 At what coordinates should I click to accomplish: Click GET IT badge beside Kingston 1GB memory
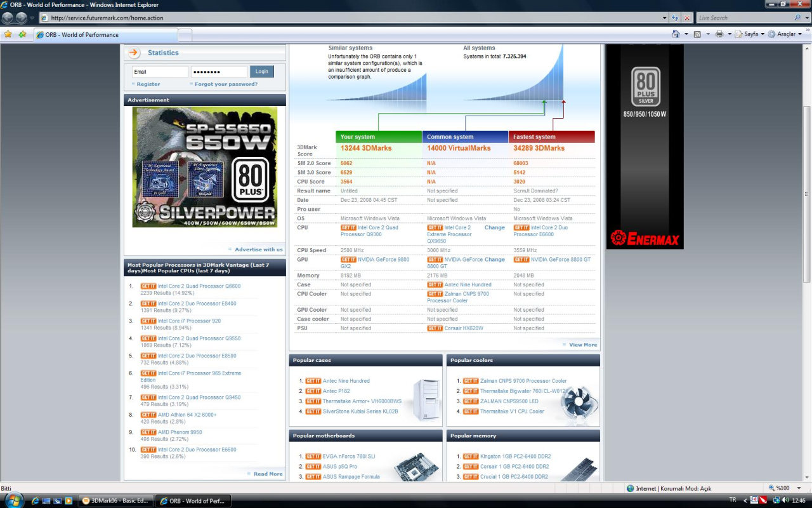coord(471,456)
